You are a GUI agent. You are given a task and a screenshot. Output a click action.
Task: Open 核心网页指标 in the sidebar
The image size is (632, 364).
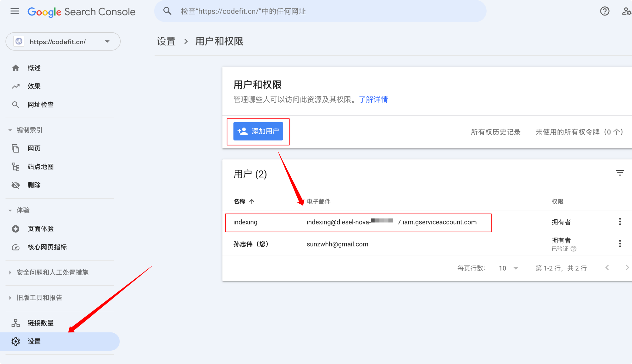60,247
